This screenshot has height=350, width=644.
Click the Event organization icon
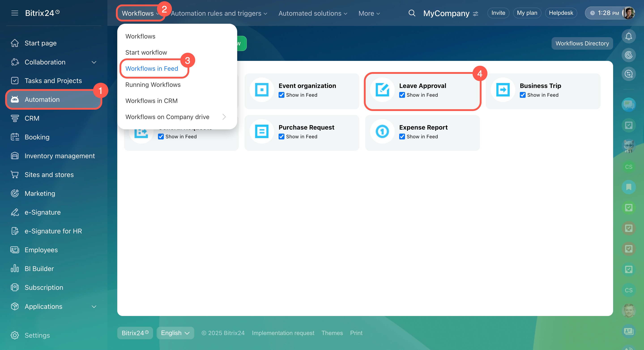pyautogui.click(x=262, y=90)
